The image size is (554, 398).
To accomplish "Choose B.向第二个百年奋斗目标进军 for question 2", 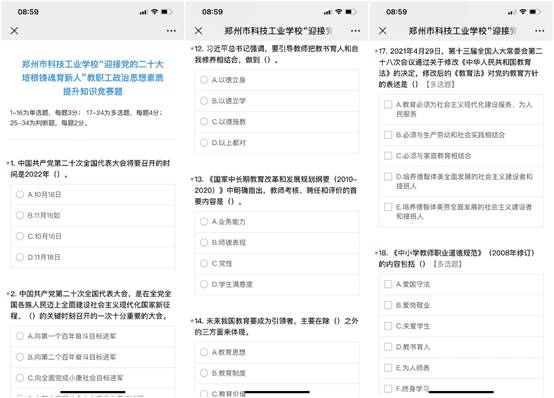I will [x=93, y=357].
